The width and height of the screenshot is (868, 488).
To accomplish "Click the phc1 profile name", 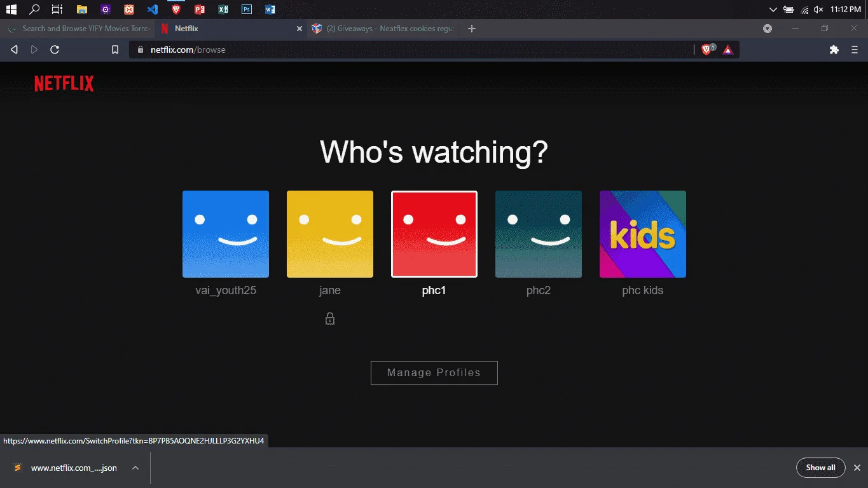I will [434, 290].
